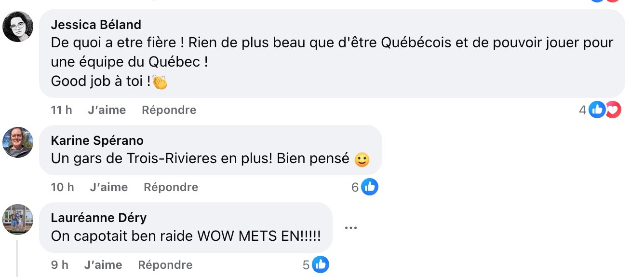
Task: Like Karine Spérano's comment with J'aime
Action: (108, 187)
